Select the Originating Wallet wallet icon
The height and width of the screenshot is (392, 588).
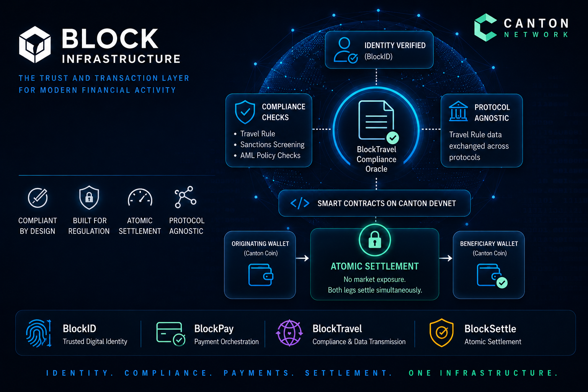click(261, 275)
